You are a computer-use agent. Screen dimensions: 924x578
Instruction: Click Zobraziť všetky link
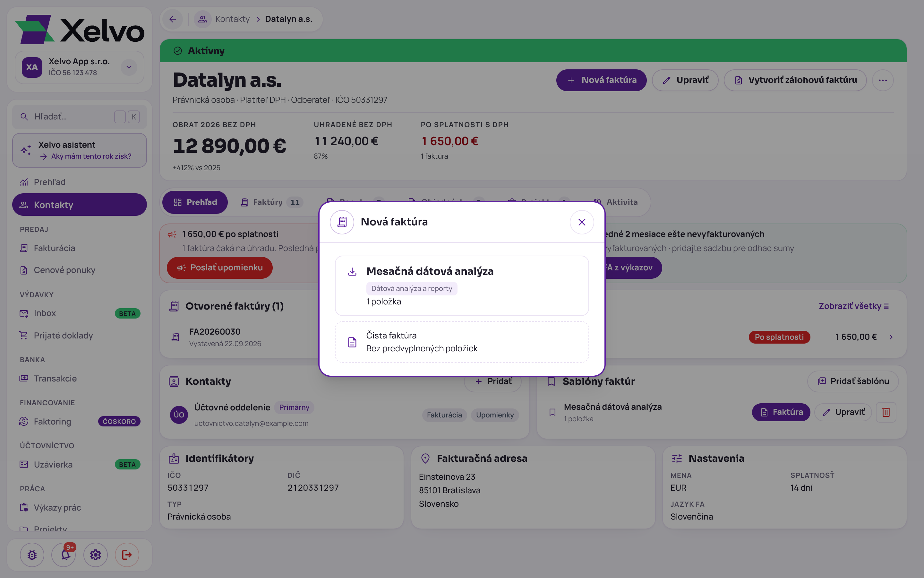pos(853,306)
